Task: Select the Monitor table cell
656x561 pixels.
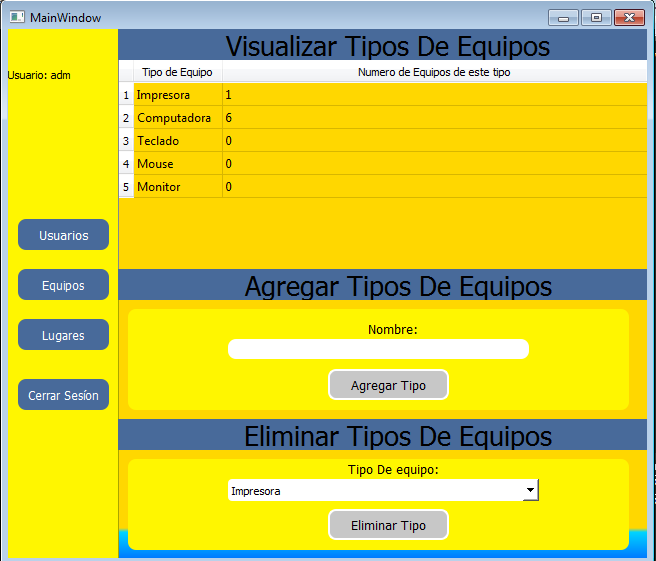Action: (178, 187)
